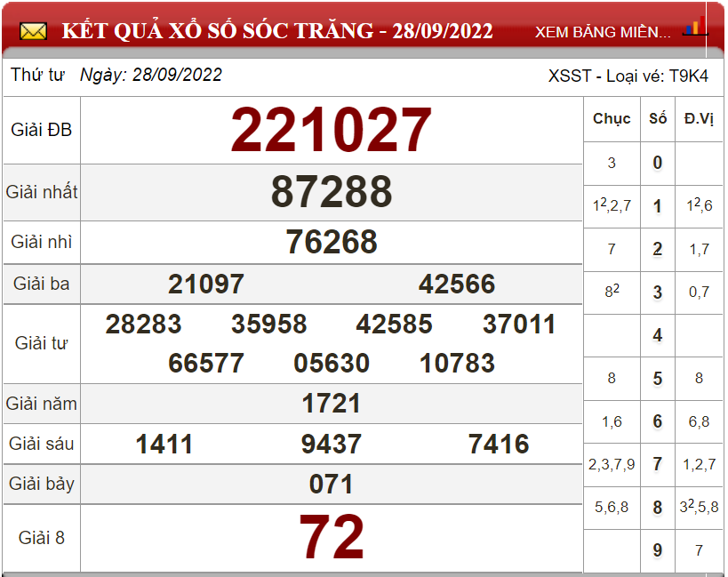Image resolution: width=728 pixels, height=577 pixels.
Task: Click the date text Ngày: 28/09/2022
Action: click(151, 76)
